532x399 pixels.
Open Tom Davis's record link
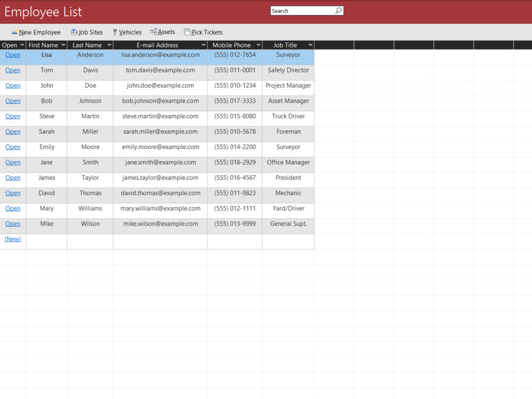point(13,70)
